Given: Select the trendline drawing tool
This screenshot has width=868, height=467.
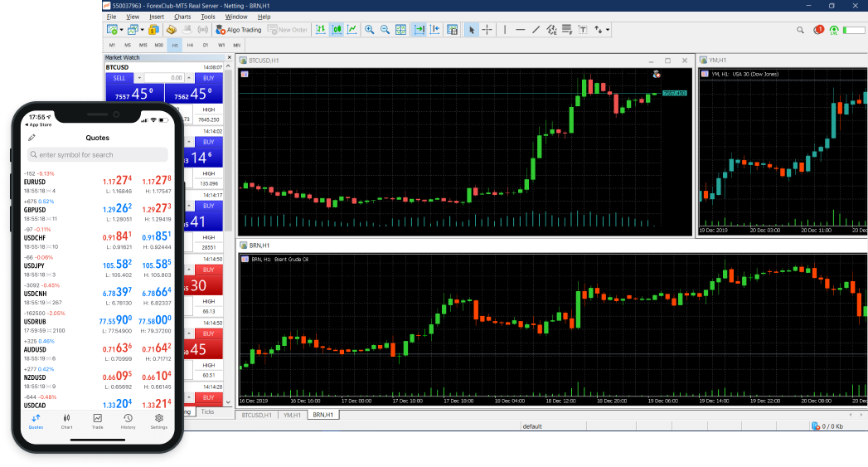Looking at the screenshot, I should tap(536, 30).
